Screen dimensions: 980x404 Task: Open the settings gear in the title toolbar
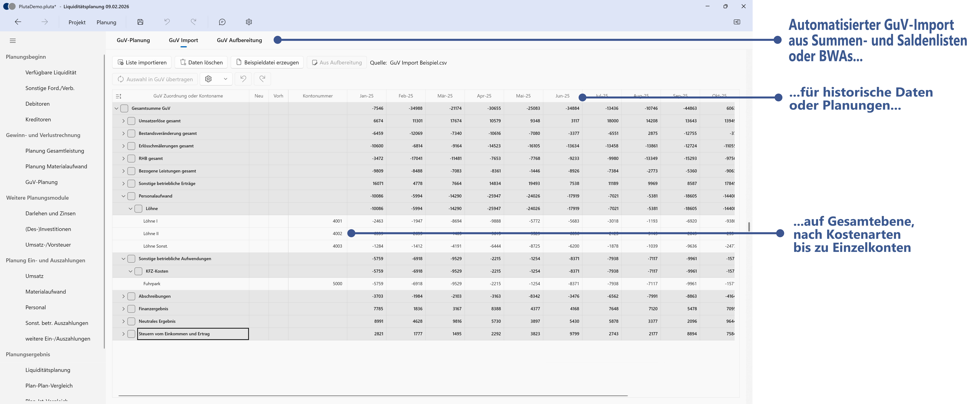tap(249, 22)
